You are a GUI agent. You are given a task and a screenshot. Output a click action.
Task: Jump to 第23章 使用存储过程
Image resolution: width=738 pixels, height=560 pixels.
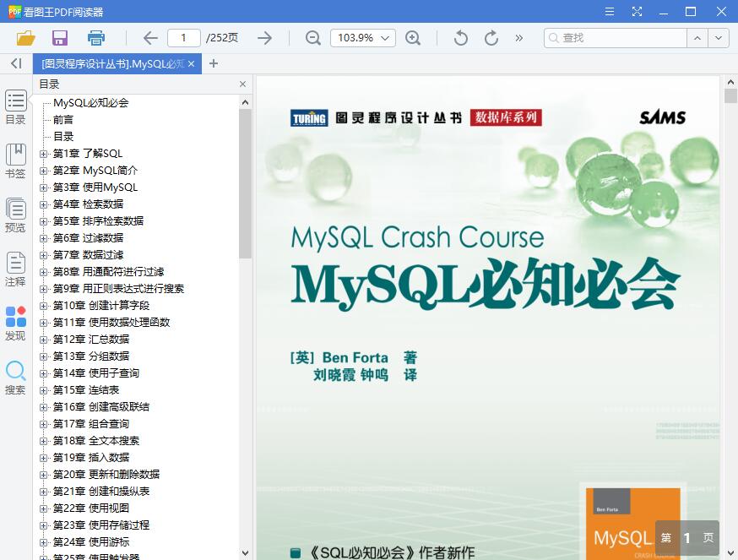[x=101, y=525]
